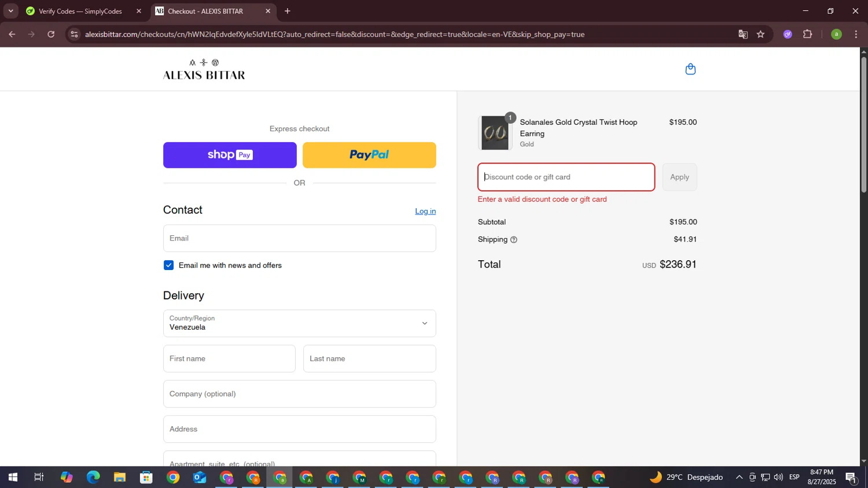
Task: Bookmark this page with the star icon
Action: pyautogui.click(x=760, y=34)
